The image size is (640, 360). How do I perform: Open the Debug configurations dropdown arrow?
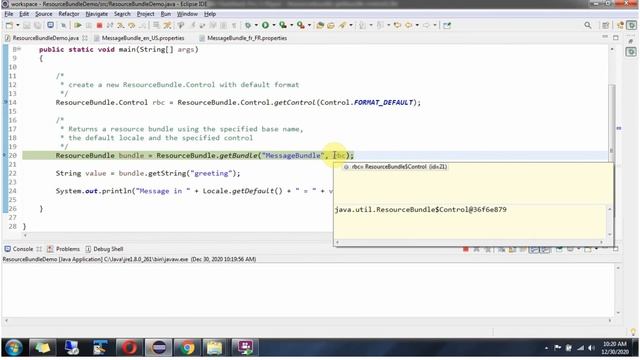(x=256, y=25)
